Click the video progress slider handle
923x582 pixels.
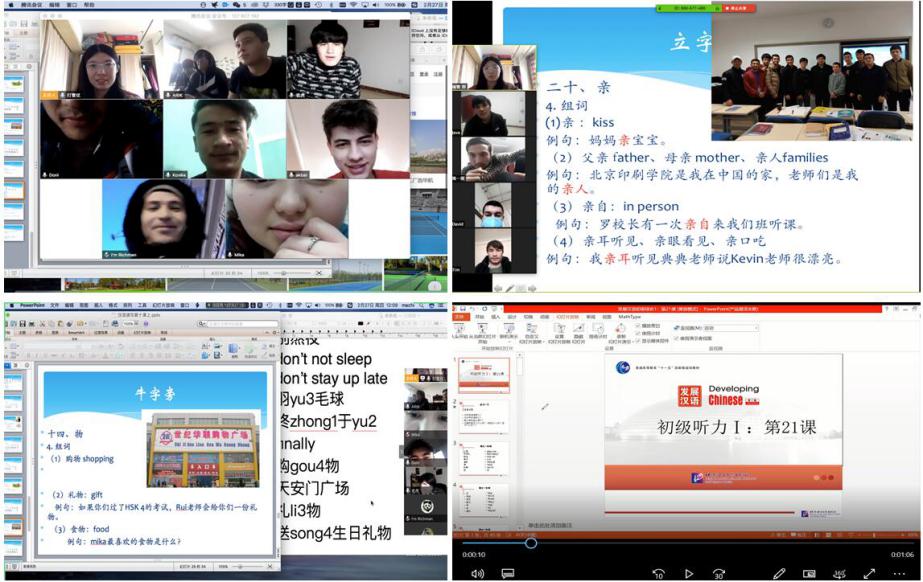pyautogui.click(x=531, y=543)
